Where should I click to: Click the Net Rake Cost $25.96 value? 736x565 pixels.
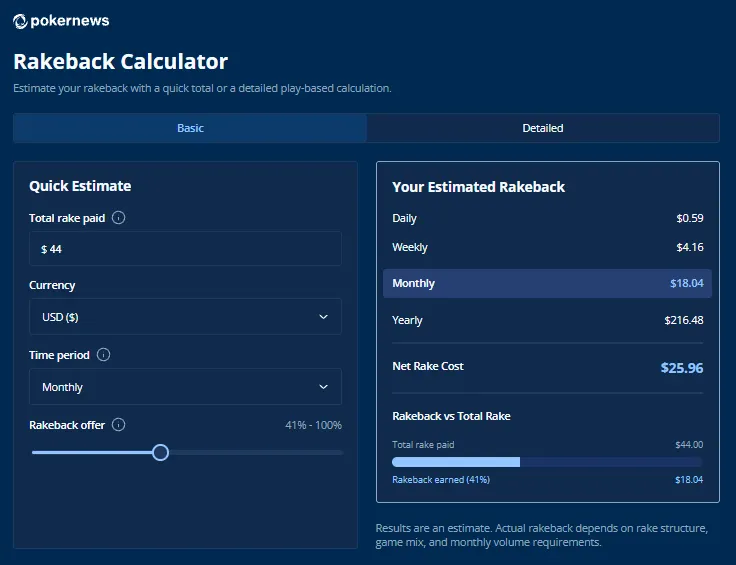tap(682, 367)
